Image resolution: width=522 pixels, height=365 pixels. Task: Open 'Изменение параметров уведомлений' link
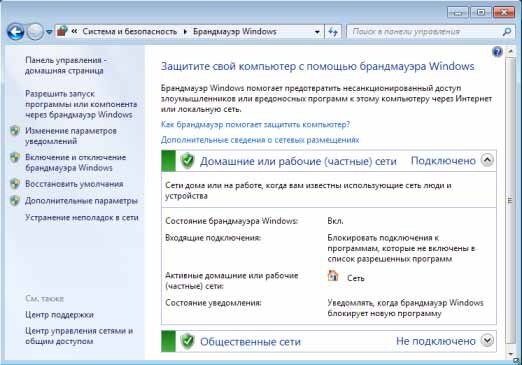coord(71,136)
